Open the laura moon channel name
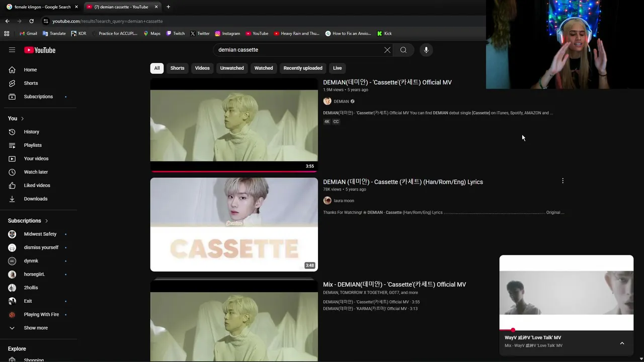 pos(344,201)
